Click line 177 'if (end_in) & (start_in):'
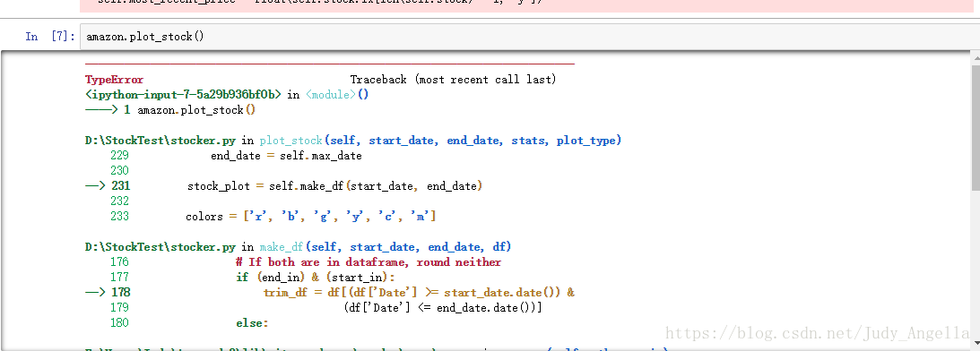 [316, 277]
